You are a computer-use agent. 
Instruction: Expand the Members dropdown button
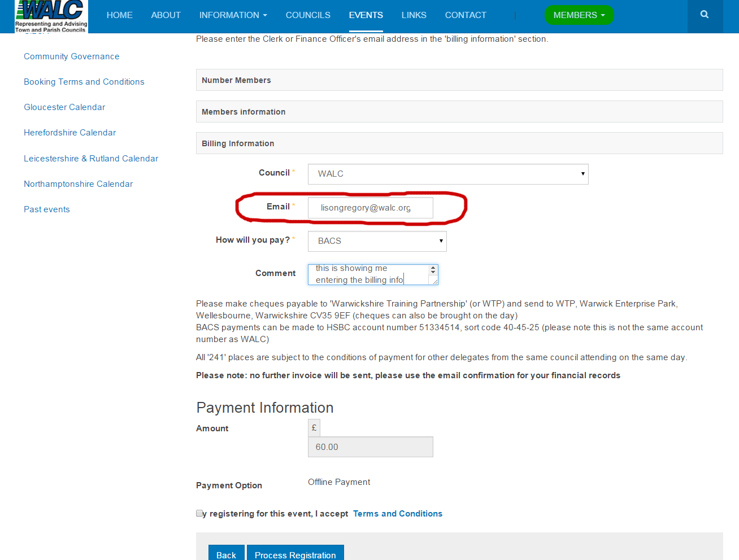(x=579, y=15)
